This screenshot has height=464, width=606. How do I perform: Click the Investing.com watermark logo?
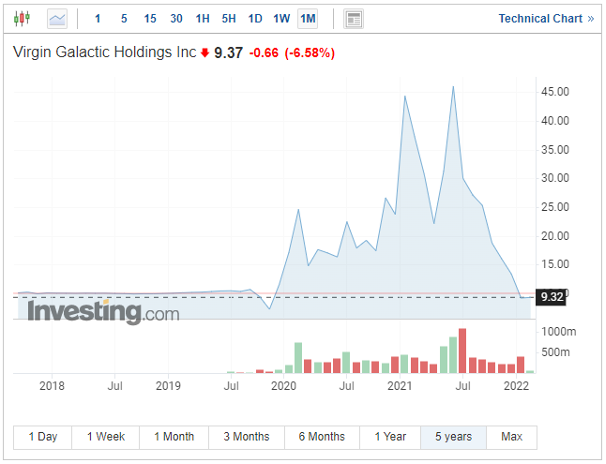point(104,312)
